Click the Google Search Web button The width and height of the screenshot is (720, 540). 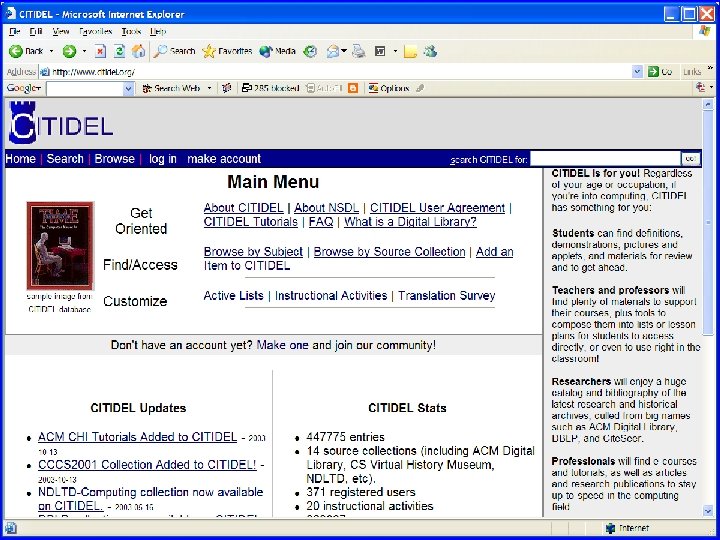171,88
